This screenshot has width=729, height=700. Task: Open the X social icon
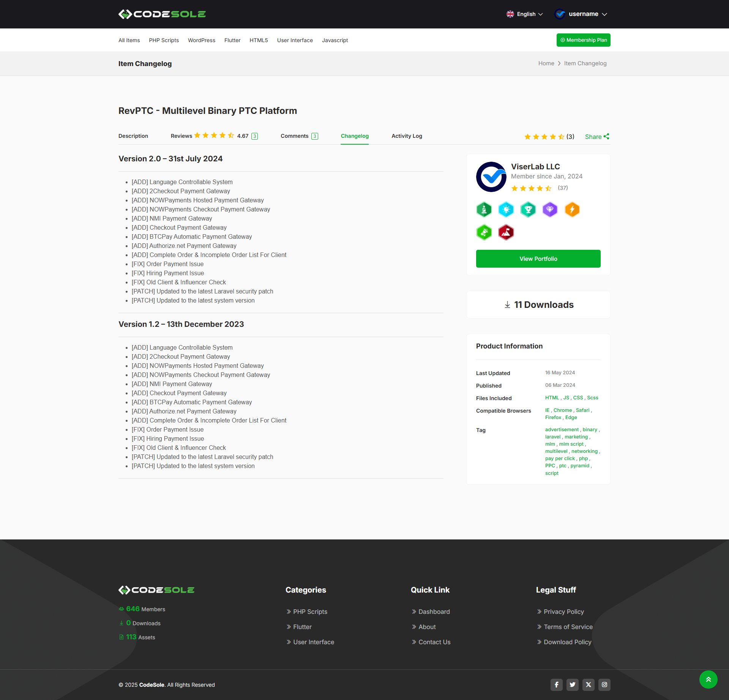point(588,684)
